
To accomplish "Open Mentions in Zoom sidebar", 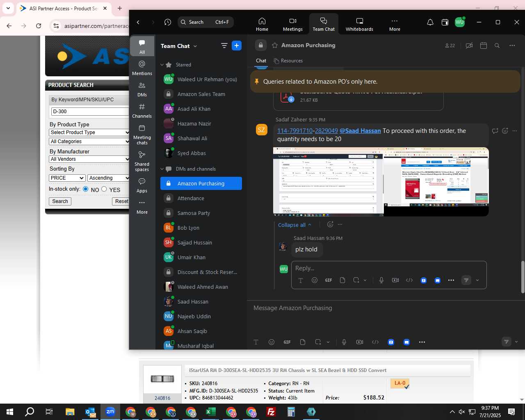I will 142,68.
